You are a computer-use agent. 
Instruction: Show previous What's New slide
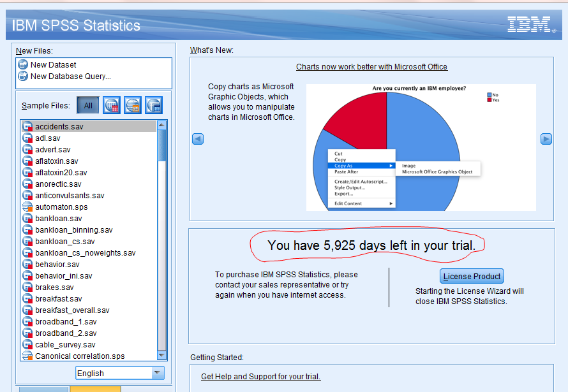point(198,139)
